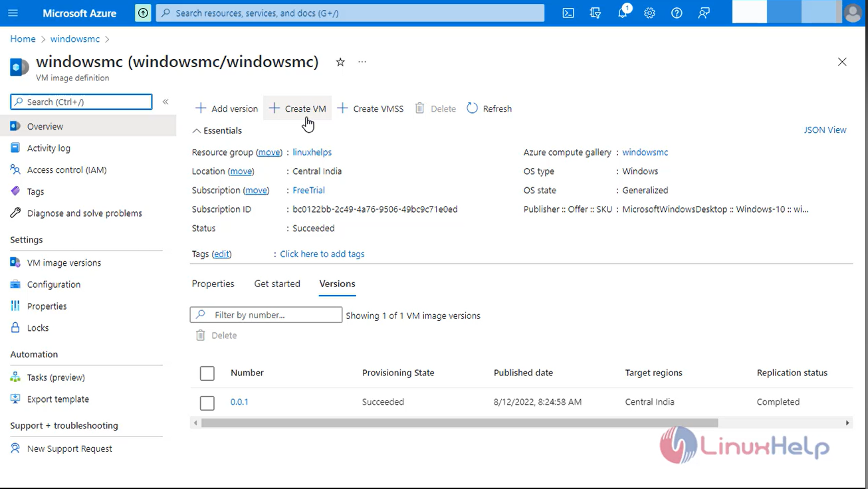Click the horizontal scrollbar under the versions table
868x489 pixels.
tap(459, 423)
